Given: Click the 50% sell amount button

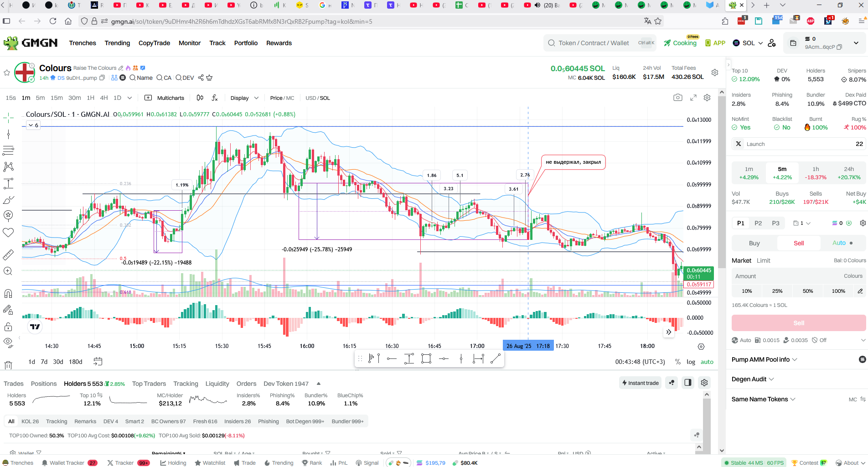Looking at the screenshot, I should pyautogui.click(x=808, y=291).
